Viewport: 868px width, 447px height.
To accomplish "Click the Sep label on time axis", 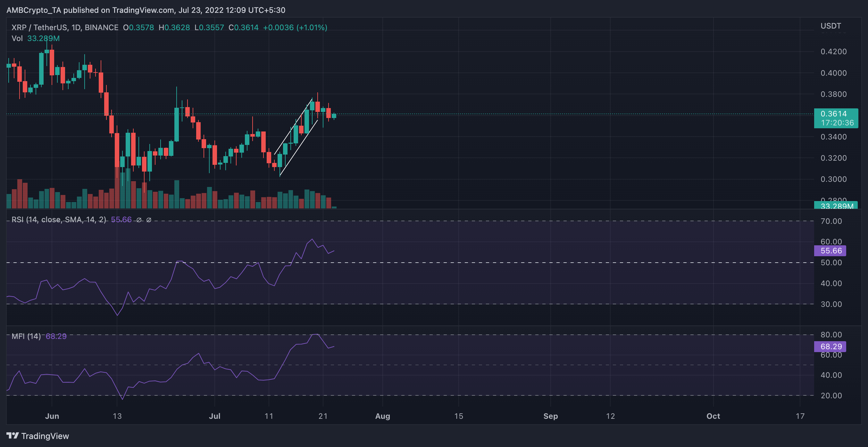I will 551,416.
